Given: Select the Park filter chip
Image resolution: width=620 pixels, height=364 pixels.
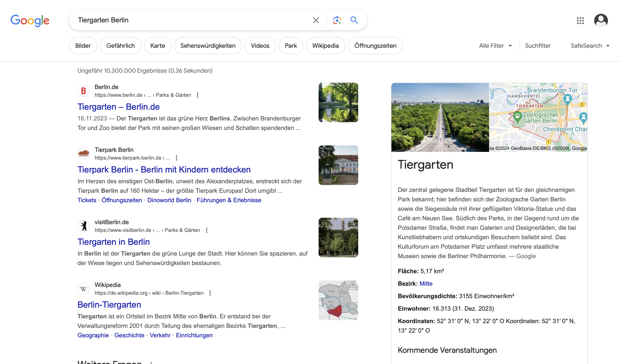Looking at the screenshot, I should coord(291,46).
